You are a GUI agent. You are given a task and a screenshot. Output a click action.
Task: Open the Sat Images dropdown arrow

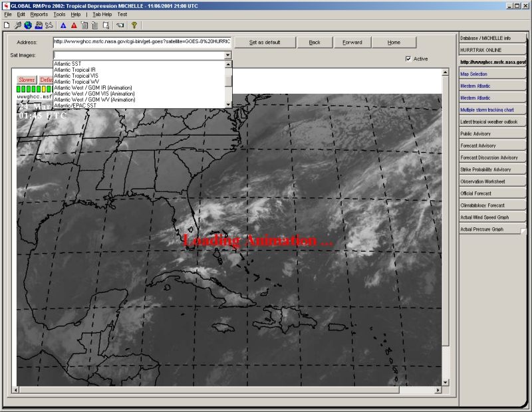tap(227, 55)
